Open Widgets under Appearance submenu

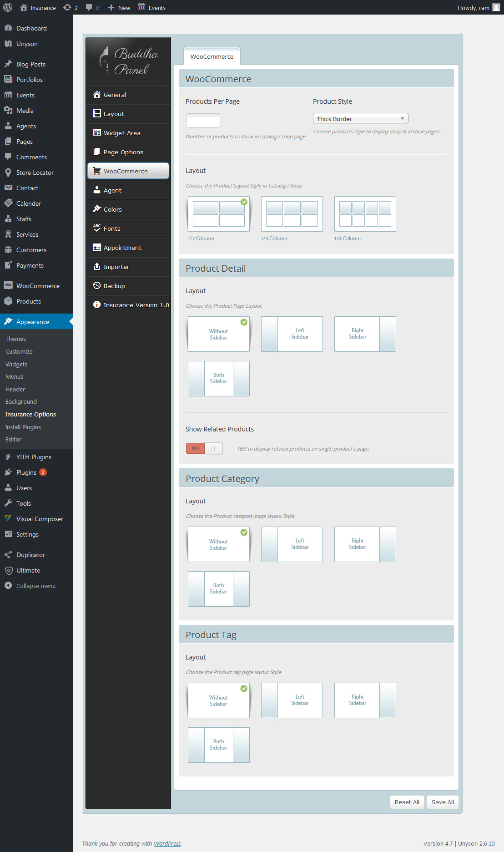tap(16, 364)
